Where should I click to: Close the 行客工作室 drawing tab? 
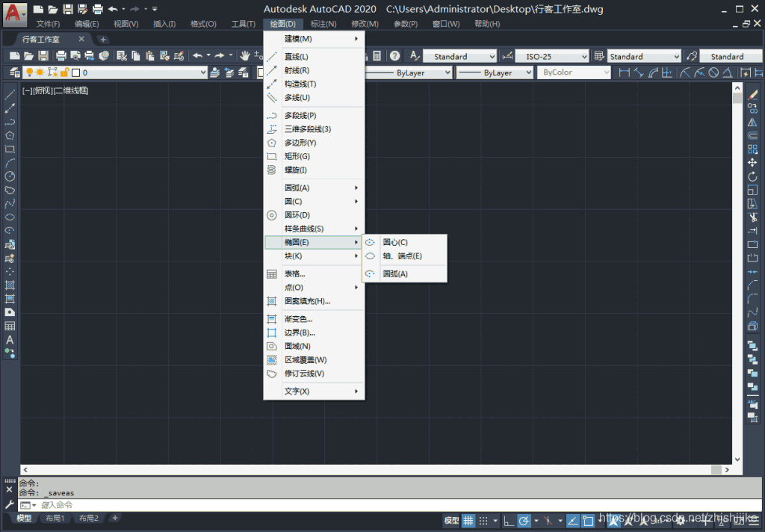point(81,39)
